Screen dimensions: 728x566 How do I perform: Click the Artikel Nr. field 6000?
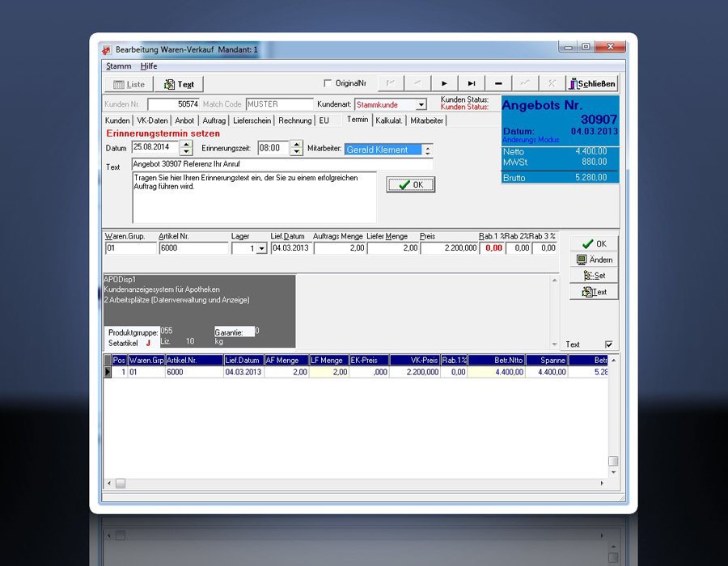(x=193, y=248)
